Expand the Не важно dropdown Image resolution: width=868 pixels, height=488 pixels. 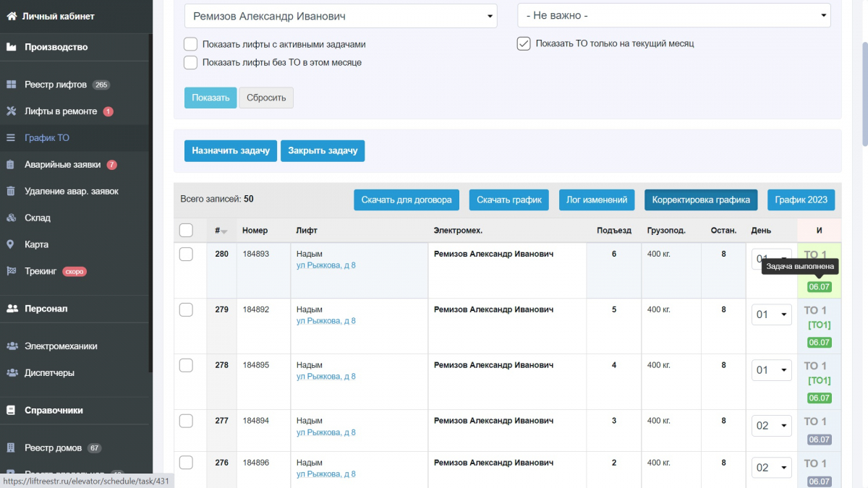point(674,15)
